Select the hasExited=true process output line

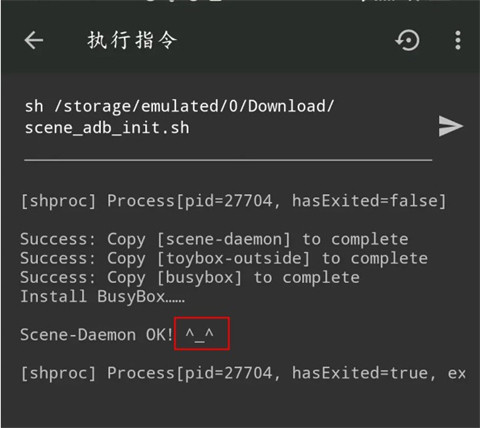click(243, 373)
